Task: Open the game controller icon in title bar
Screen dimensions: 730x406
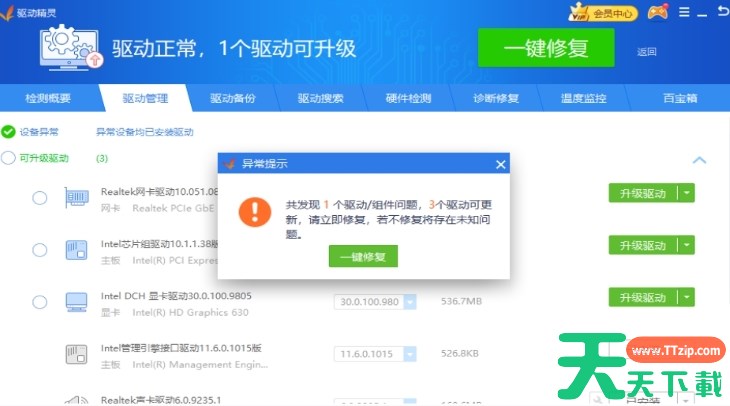Action: pyautogui.click(x=657, y=13)
